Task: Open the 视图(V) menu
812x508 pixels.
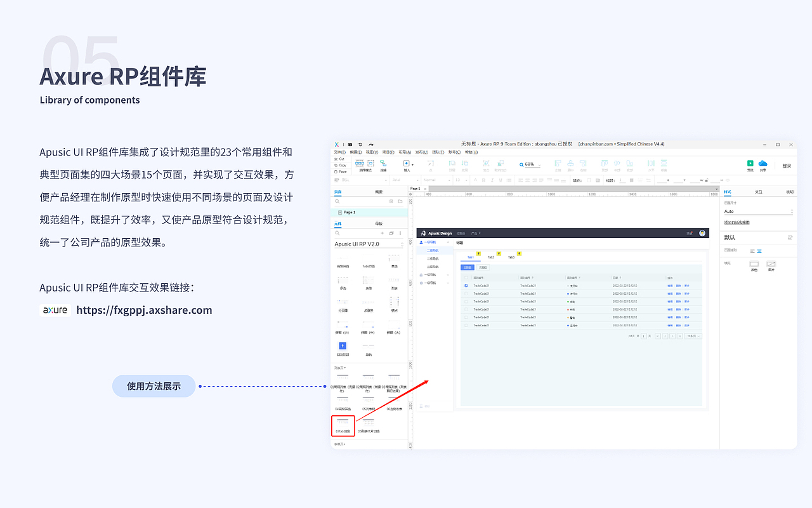Action: 372,152
